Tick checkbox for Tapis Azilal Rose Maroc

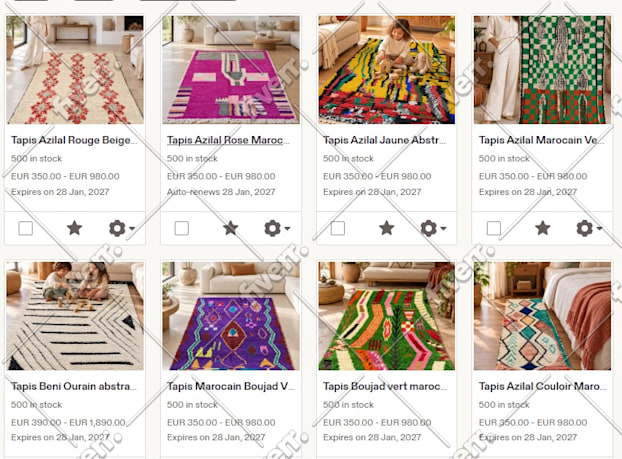pyautogui.click(x=182, y=229)
